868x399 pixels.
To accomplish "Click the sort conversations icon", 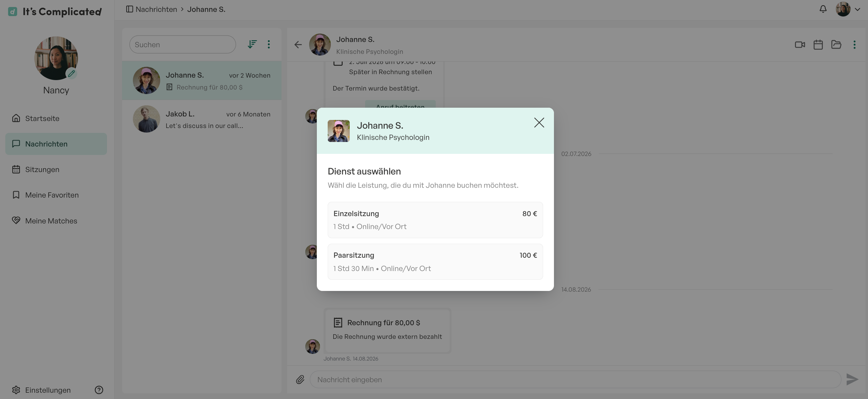I will pyautogui.click(x=252, y=44).
